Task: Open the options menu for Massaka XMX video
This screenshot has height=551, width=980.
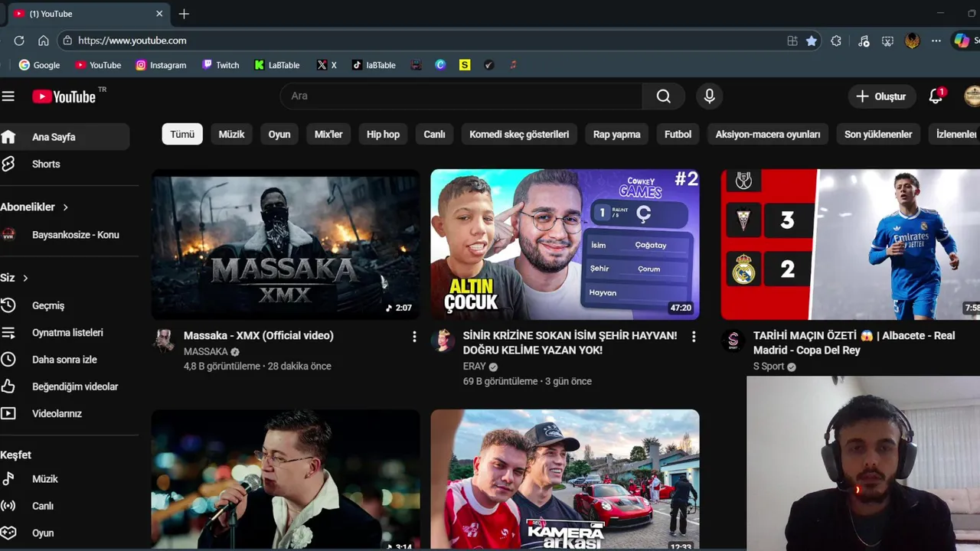Action: (414, 337)
